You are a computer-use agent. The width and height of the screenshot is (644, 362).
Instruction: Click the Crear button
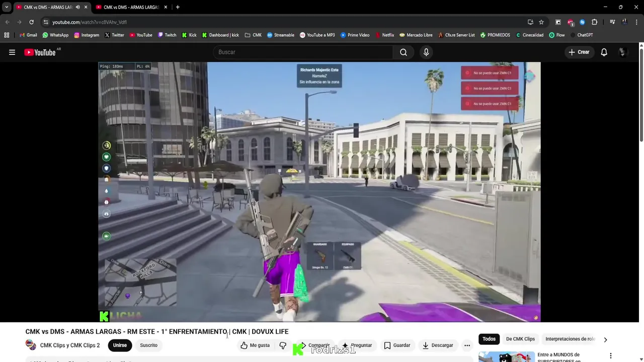[579, 52]
